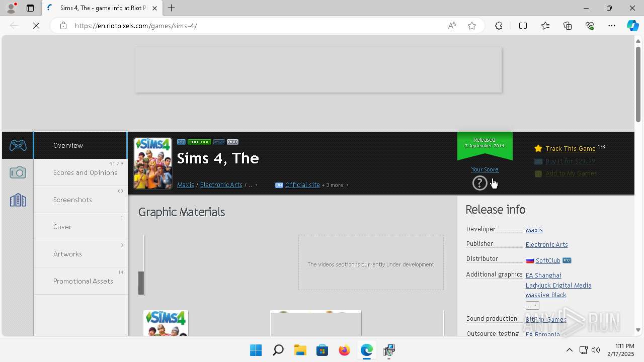Viewport: 644px width, 362px height.
Task: Open Copilot sidebar in Edge
Action: 632,26
